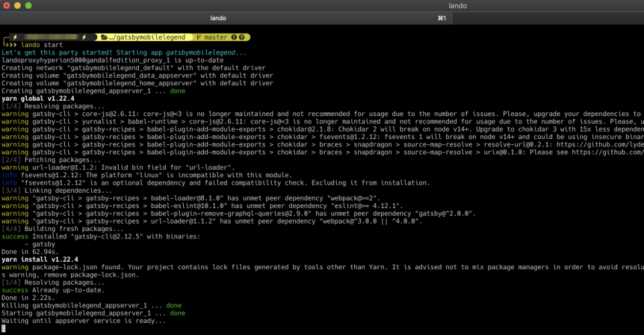
Task: Click the first lightning bolt icon in prompt
Action: tap(15, 37)
